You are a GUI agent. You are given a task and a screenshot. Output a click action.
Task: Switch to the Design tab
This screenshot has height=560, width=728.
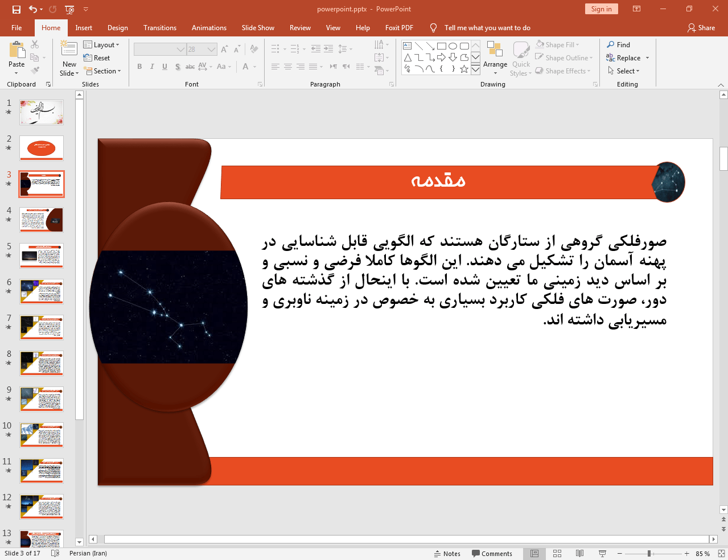coord(117,28)
